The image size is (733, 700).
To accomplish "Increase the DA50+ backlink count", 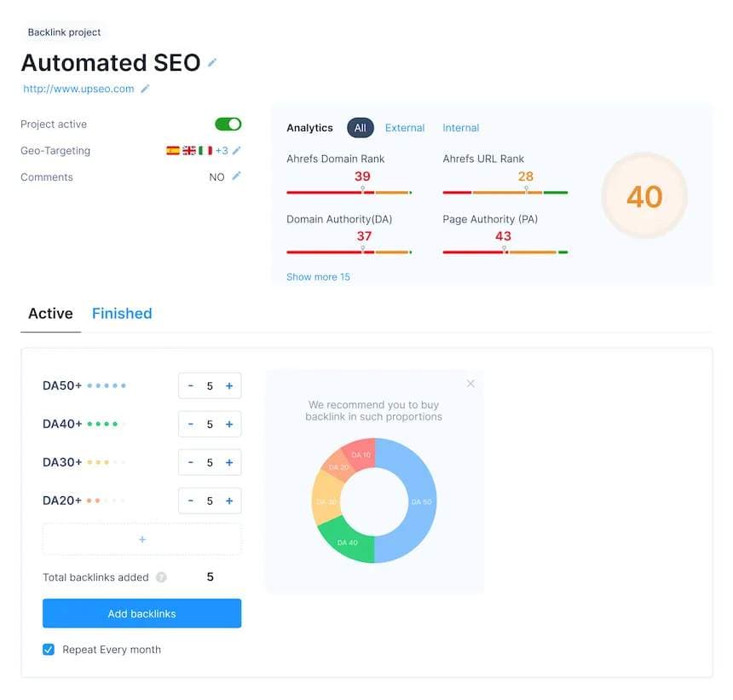I will tap(229, 385).
